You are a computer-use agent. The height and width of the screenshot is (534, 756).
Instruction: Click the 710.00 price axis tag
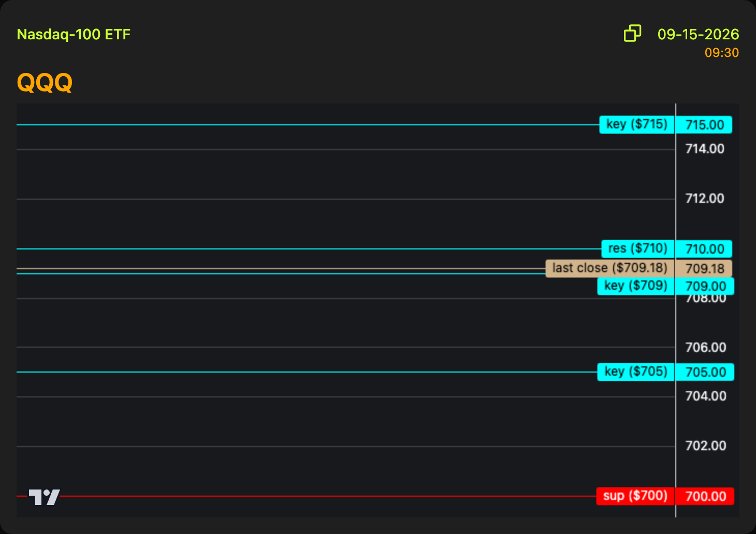[x=704, y=249]
